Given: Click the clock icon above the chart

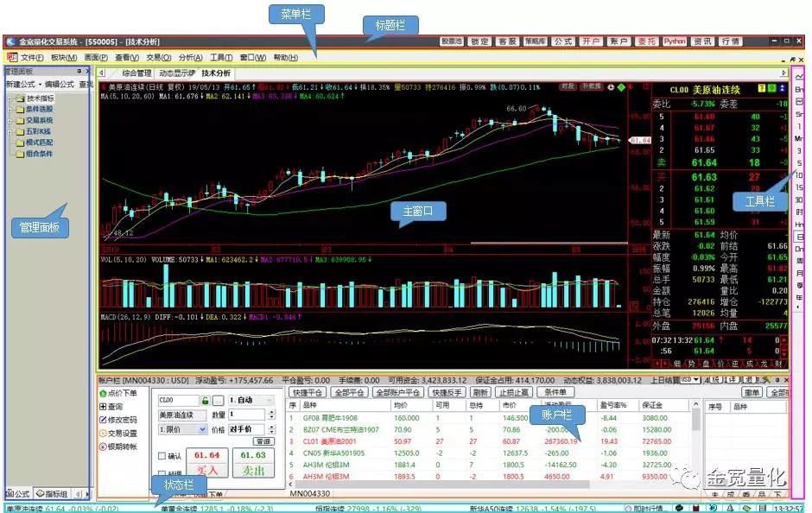Looking at the screenshot, I should click(611, 87).
